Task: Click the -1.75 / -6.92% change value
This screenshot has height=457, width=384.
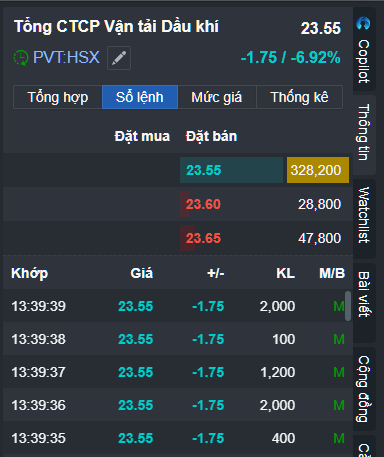Action: (x=291, y=57)
